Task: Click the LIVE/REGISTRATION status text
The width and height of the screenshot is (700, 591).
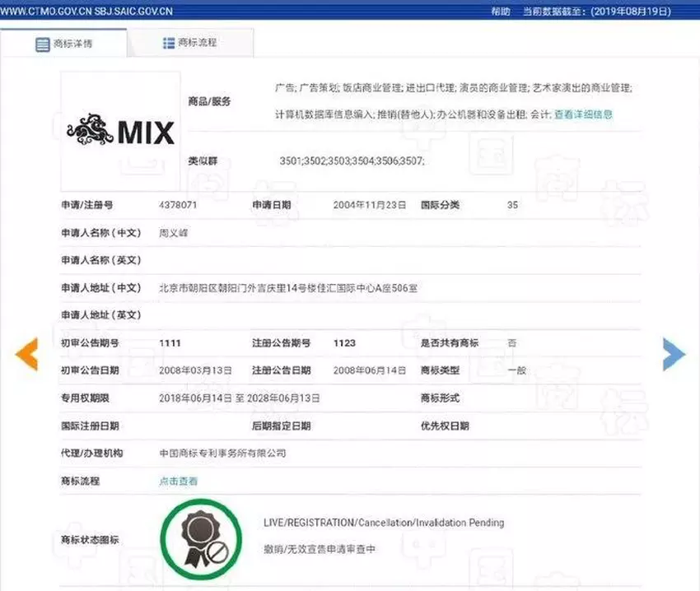Action: (x=383, y=523)
